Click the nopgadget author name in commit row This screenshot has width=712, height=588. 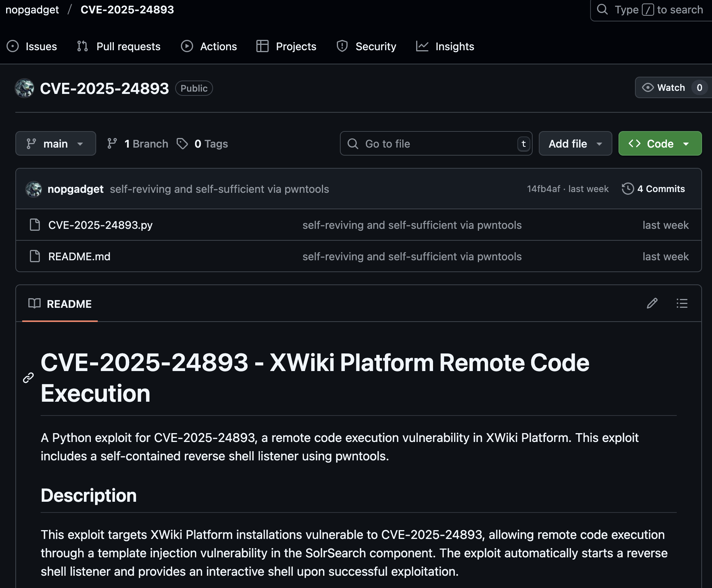(75, 189)
